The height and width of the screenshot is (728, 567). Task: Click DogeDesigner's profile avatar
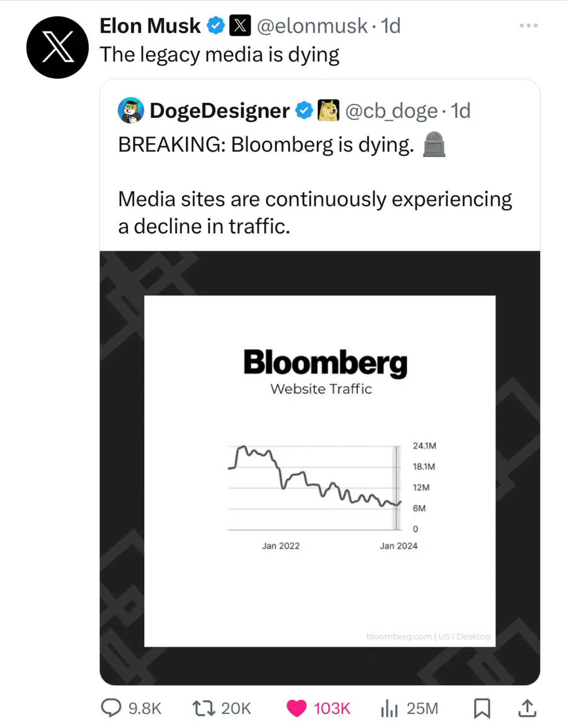(131, 111)
